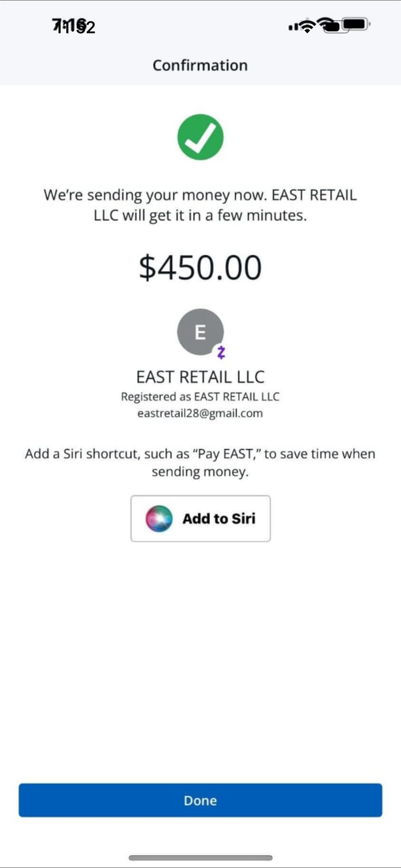This screenshot has height=868, width=401.
Task: Tap the gray header bar background
Action: pyautogui.click(x=200, y=43)
